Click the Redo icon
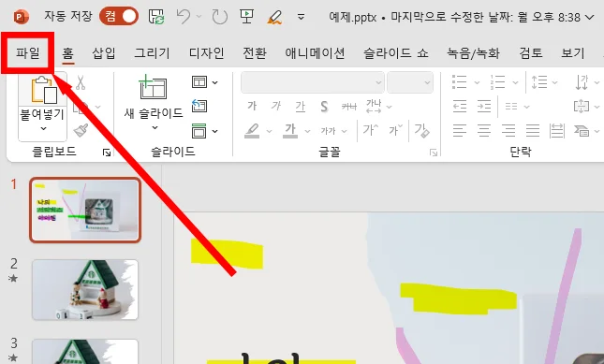Viewport: 604px width, 364px height. click(219, 17)
